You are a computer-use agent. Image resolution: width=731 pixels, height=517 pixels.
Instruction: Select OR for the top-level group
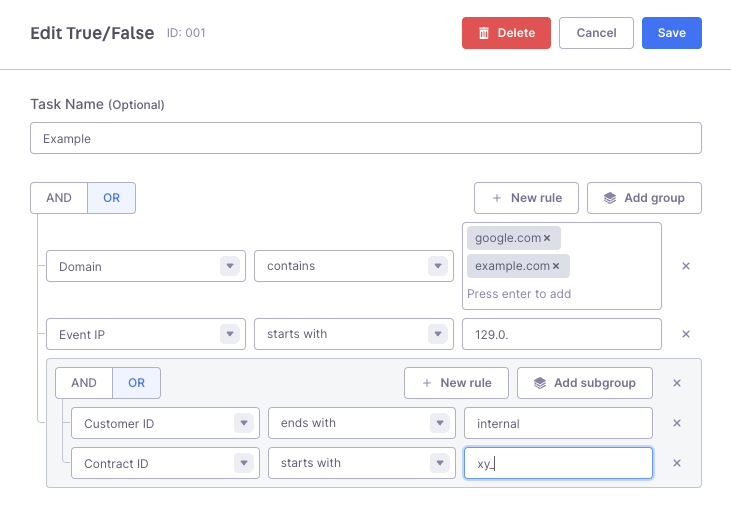[111, 198]
